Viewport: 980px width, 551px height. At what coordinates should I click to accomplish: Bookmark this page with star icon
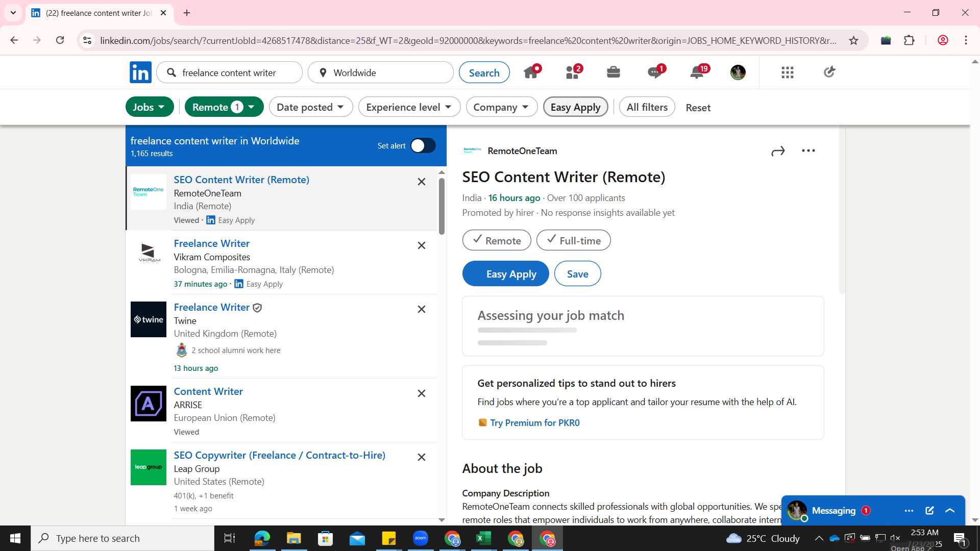coord(853,40)
